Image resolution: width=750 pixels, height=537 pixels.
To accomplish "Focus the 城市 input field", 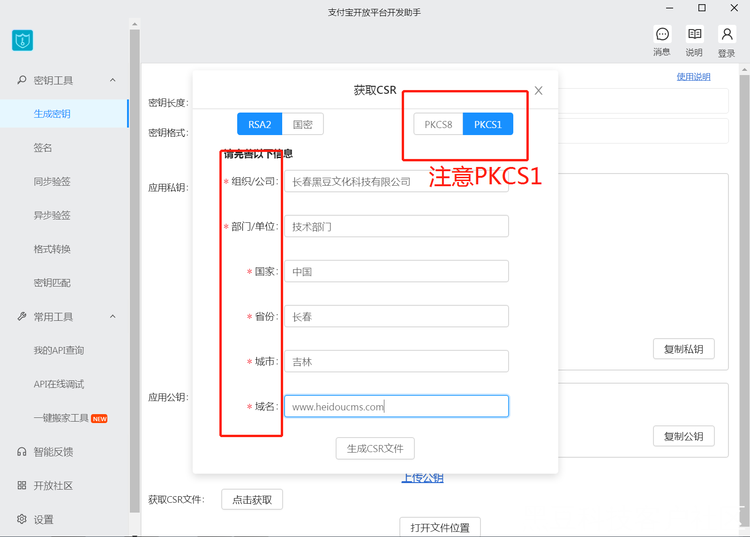I will coord(397,361).
